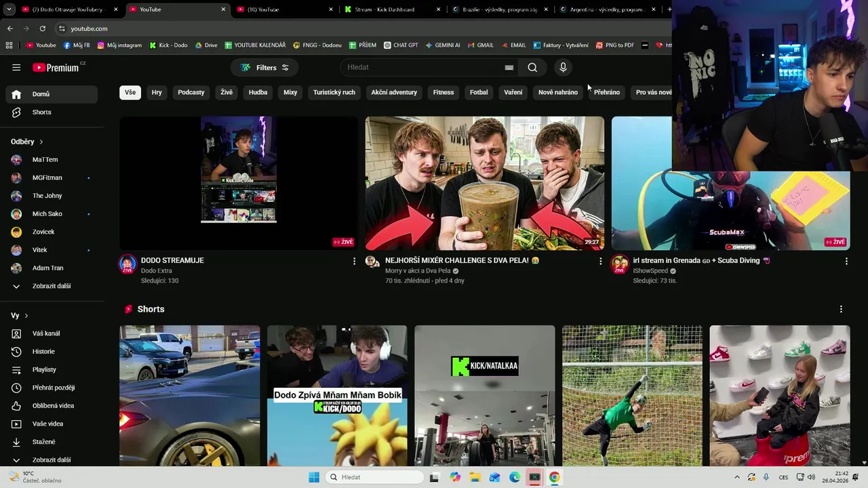The width and height of the screenshot is (868, 488).
Task: Open more options for mixér challenge video
Action: (600, 261)
